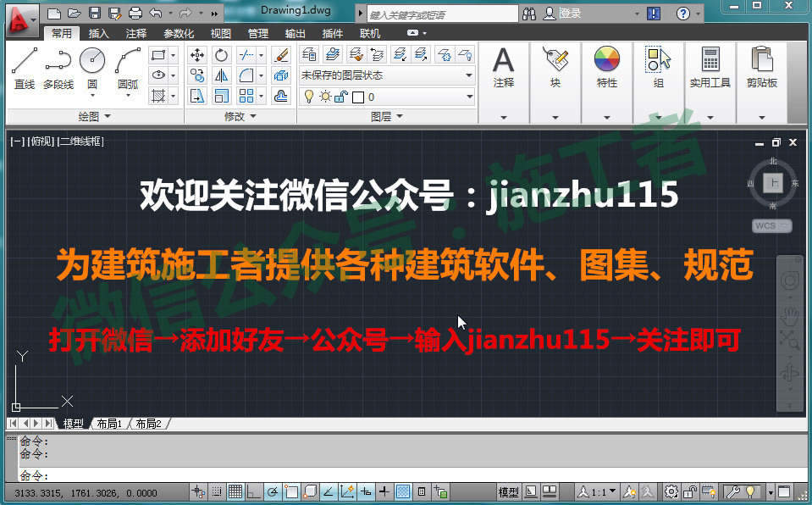Toggle Snap mode in status bar

coord(217,491)
